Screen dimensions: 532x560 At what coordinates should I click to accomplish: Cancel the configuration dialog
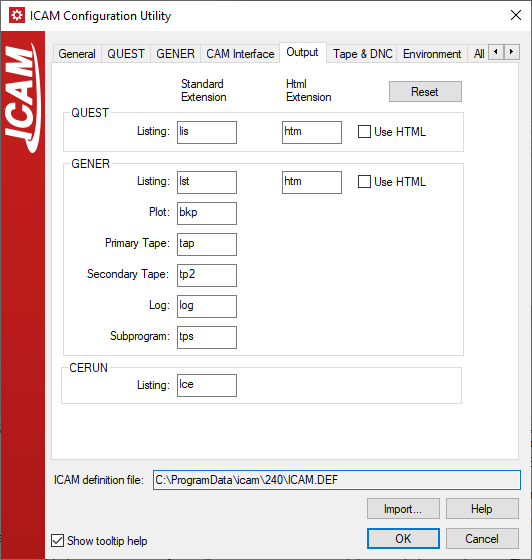pyautogui.click(x=482, y=539)
